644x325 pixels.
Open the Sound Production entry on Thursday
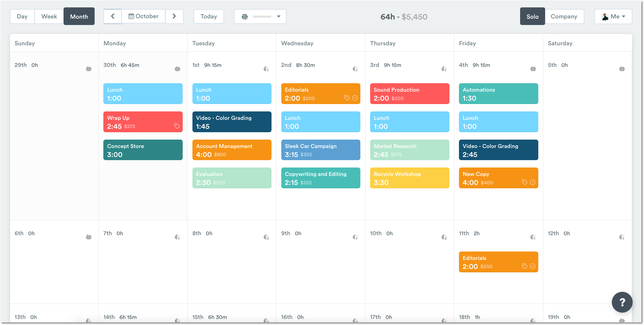point(409,93)
